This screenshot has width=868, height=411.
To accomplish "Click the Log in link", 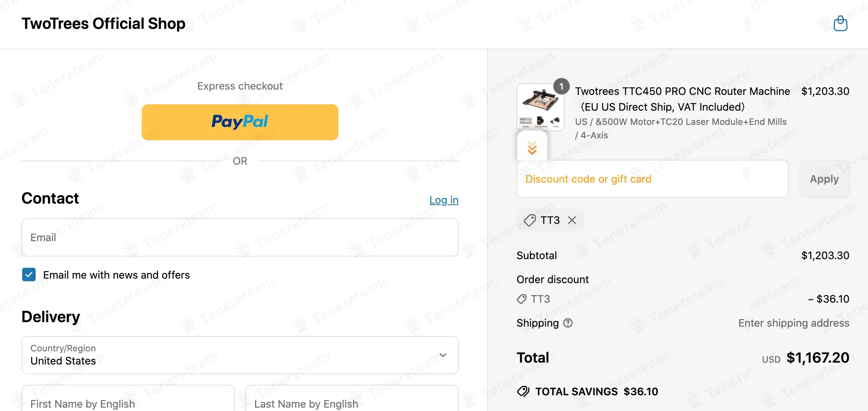I will [444, 200].
